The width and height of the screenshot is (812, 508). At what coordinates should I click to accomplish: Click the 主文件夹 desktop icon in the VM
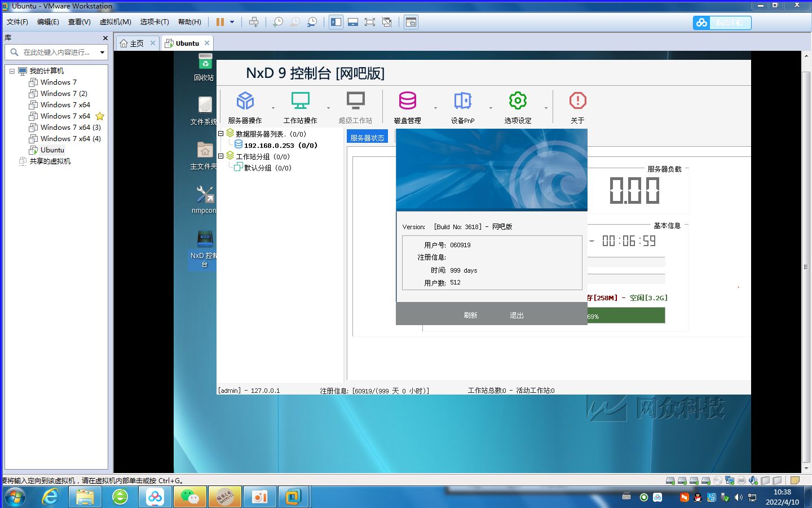pos(205,155)
